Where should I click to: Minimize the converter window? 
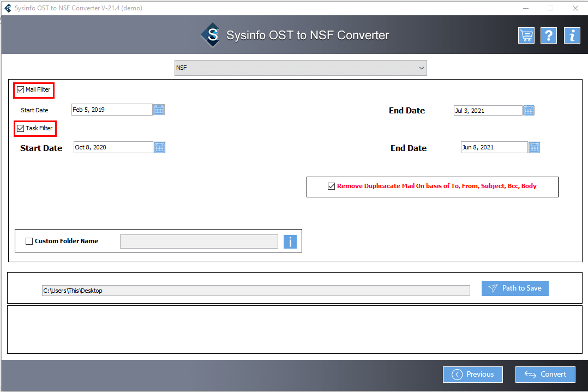[526, 8]
